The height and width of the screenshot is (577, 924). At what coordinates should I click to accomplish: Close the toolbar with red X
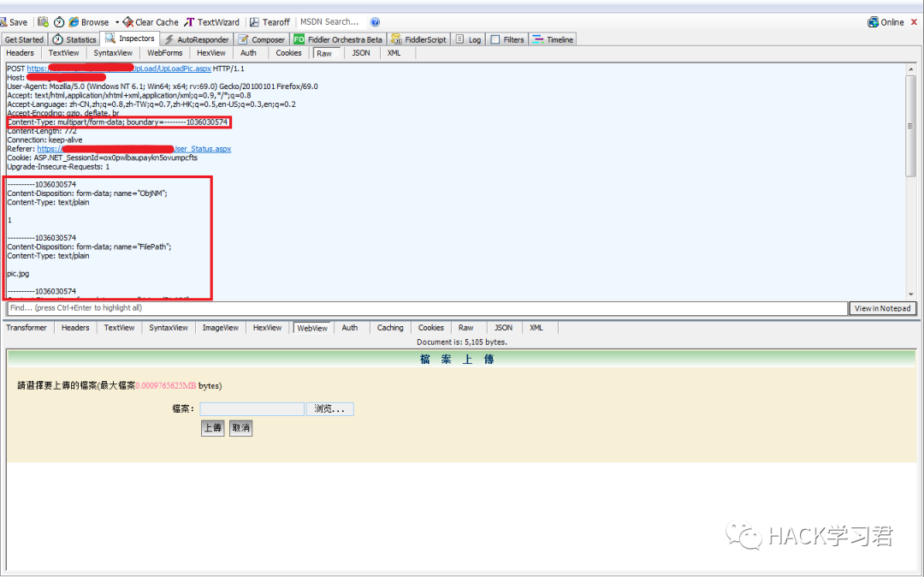pos(915,21)
